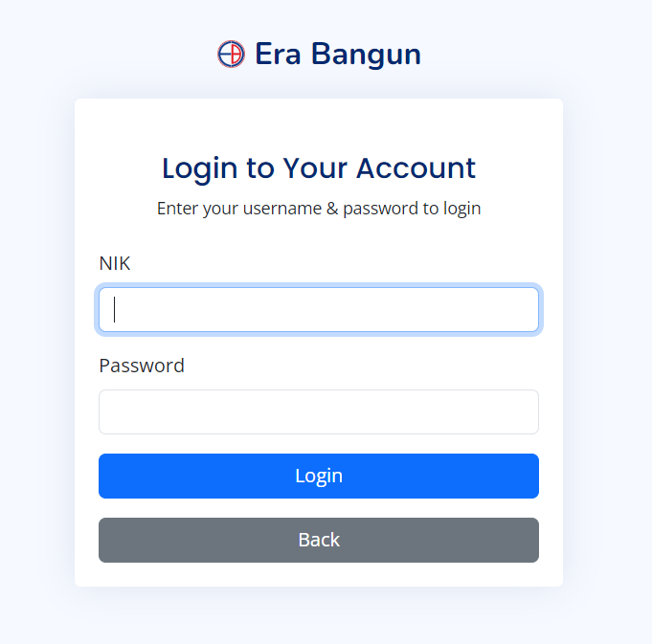Focus the NIK input field
Image resolution: width=652 pixels, height=644 pixels.
[x=319, y=309]
